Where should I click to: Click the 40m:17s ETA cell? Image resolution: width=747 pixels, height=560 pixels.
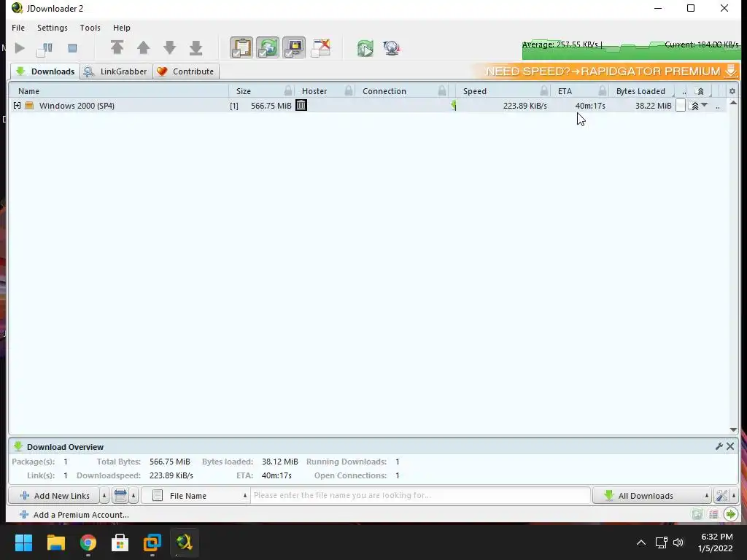click(590, 106)
